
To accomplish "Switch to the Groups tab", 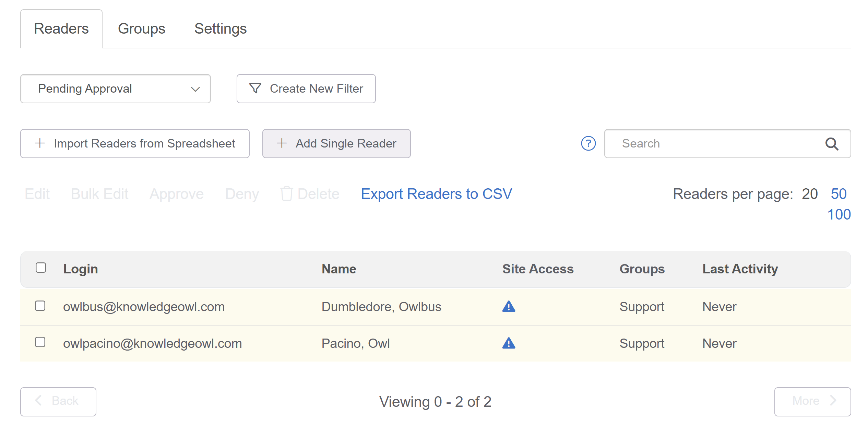I will tap(141, 29).
